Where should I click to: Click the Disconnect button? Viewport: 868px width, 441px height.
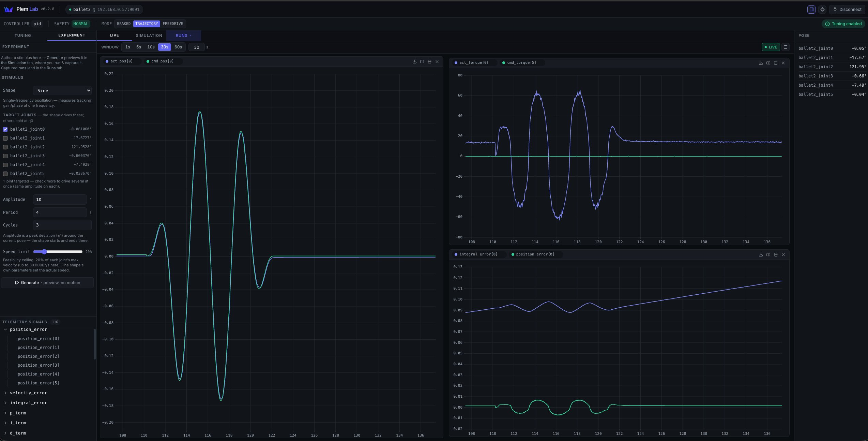[847, 10]
